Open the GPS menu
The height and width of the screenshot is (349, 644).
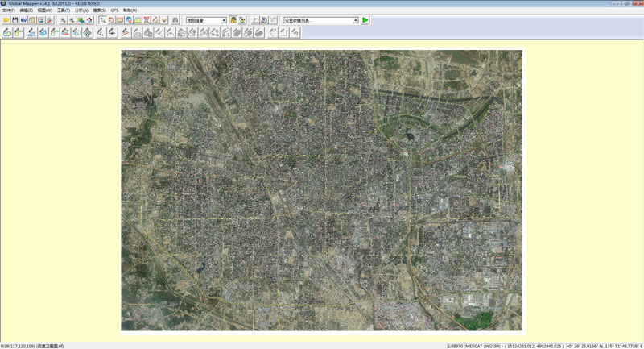(114, 10)
